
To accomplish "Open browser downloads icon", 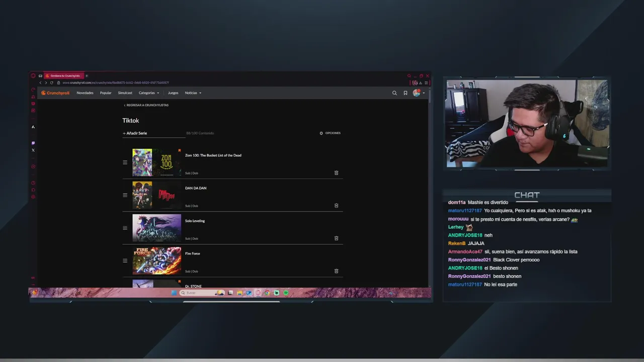I will [x=421, y=83].
